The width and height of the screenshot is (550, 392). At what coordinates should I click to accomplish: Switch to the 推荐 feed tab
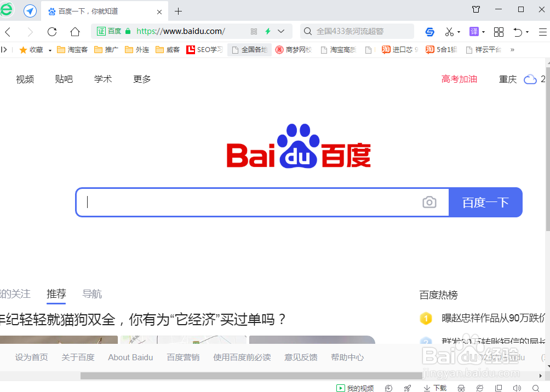[56, 294]
